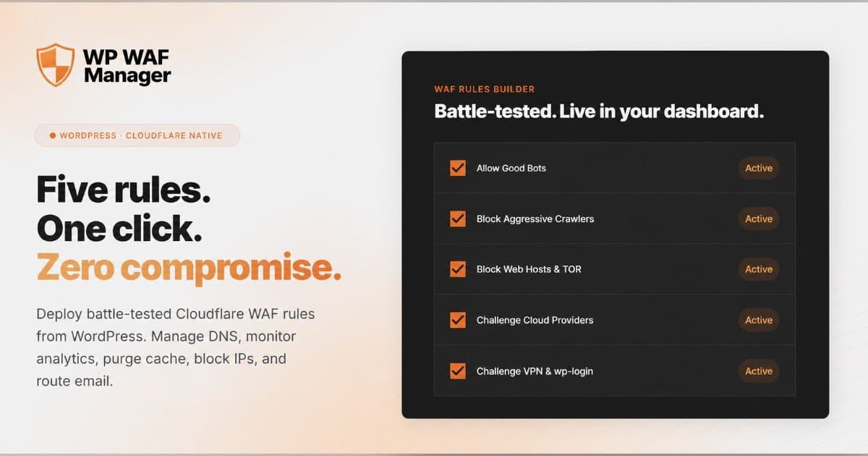
Task: Select the WordPress · Cloudflare Native badge
Action: 137,135
